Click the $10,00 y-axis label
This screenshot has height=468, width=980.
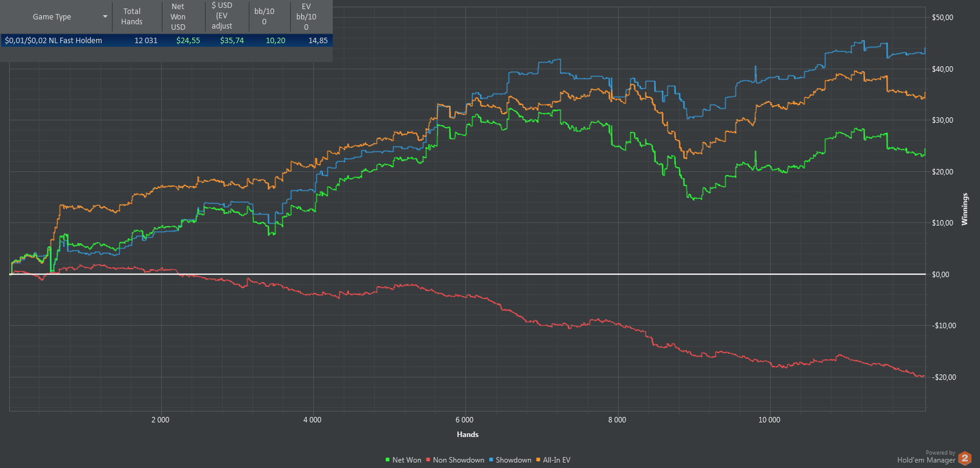pos(942,223)
